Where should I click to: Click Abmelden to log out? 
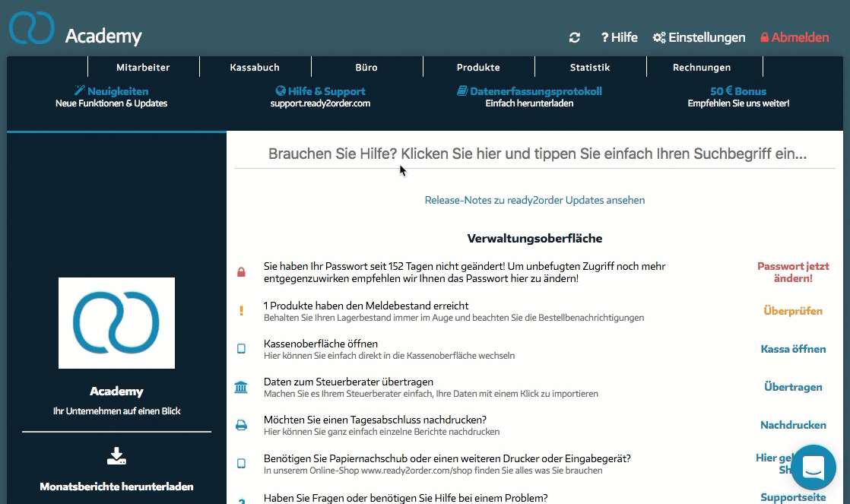pos(794,37)
